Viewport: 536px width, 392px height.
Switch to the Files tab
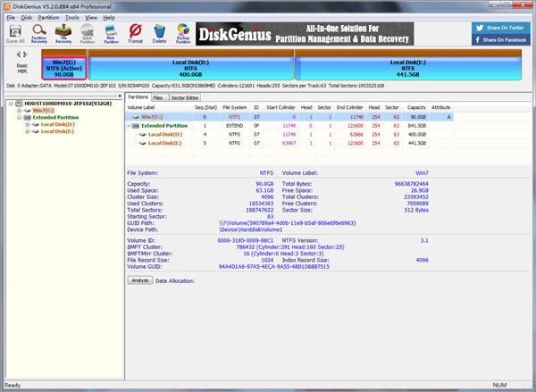tap(157, 96)
